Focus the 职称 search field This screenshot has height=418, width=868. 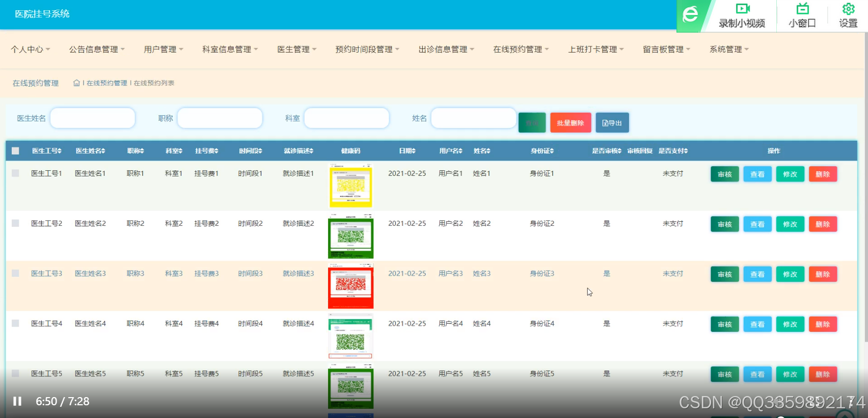point(220,118)
